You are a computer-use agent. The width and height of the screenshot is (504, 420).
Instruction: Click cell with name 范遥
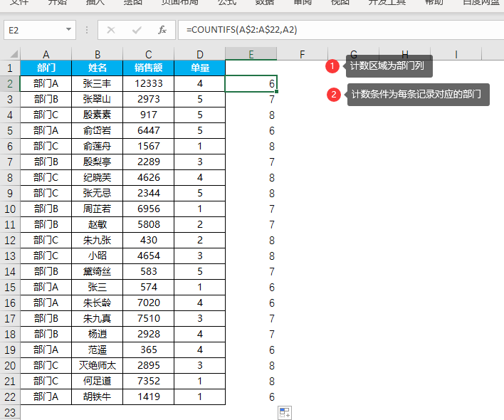97,350
